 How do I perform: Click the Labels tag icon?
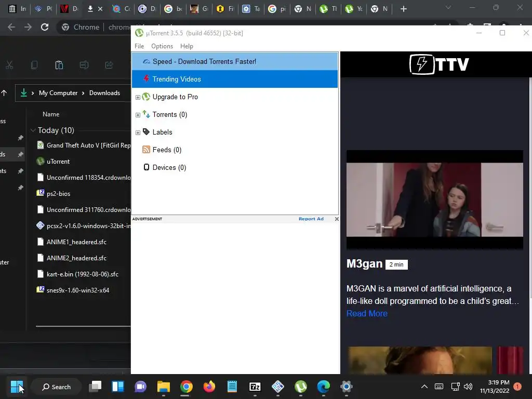146,132
